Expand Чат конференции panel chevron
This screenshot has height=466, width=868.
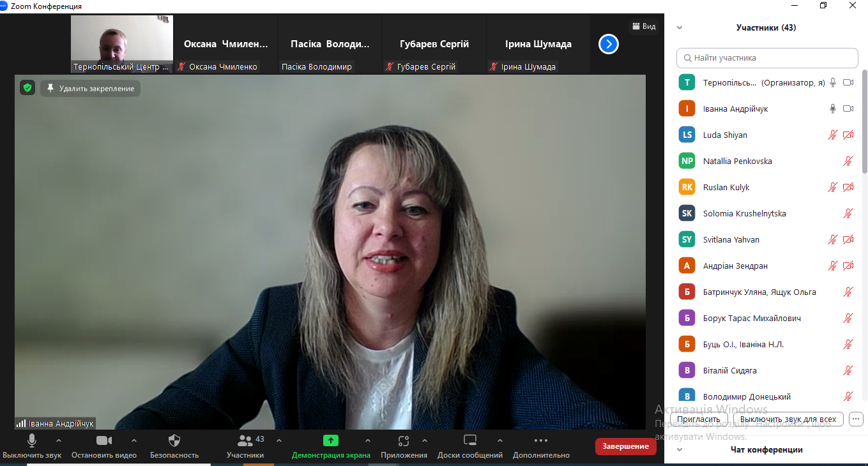[x=680, y=449]
